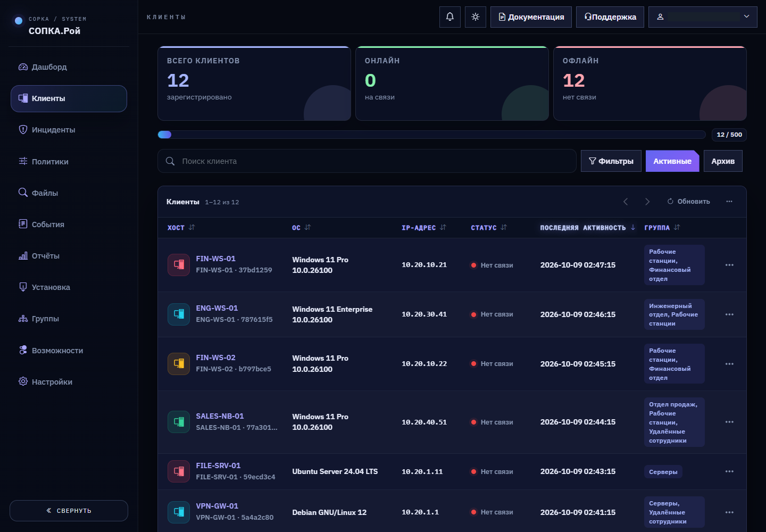Screen dimensions: 766x532
Task: Open Инциденты in the sidebar
Action: [x=69, y=130]
